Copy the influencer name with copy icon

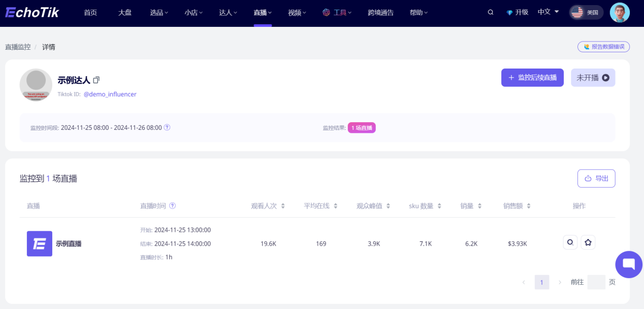coord(96,80)
